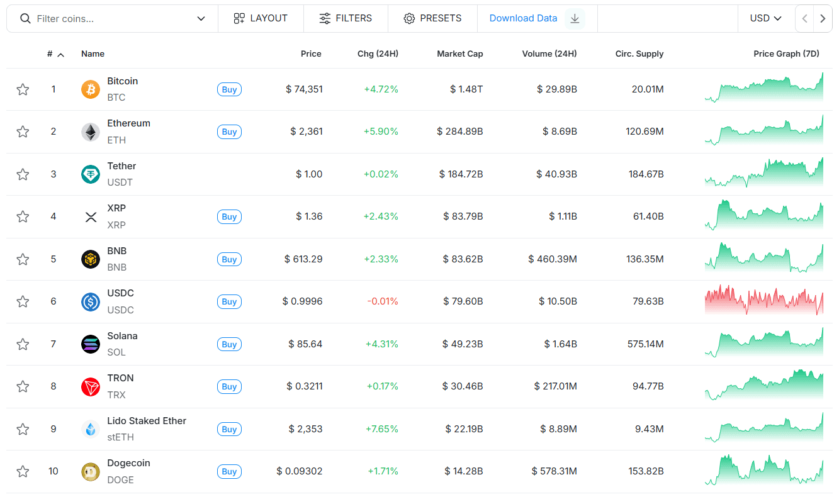Click the Bitcoin BTC coin logo
839x504 pixels.
pyautogui.click(x=90, y=89)
